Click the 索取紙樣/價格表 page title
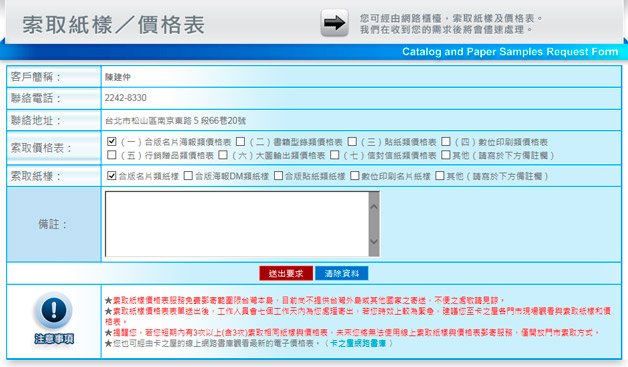The width and height of the screenshot is (628, 367). coord(114,25)
